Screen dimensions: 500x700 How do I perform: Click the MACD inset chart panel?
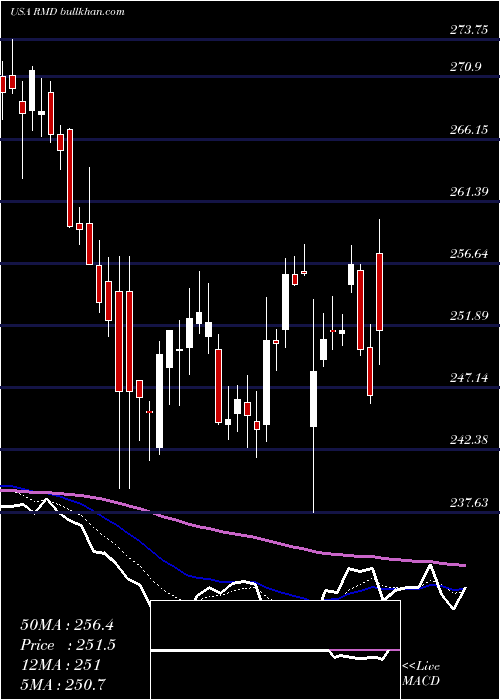275,650
